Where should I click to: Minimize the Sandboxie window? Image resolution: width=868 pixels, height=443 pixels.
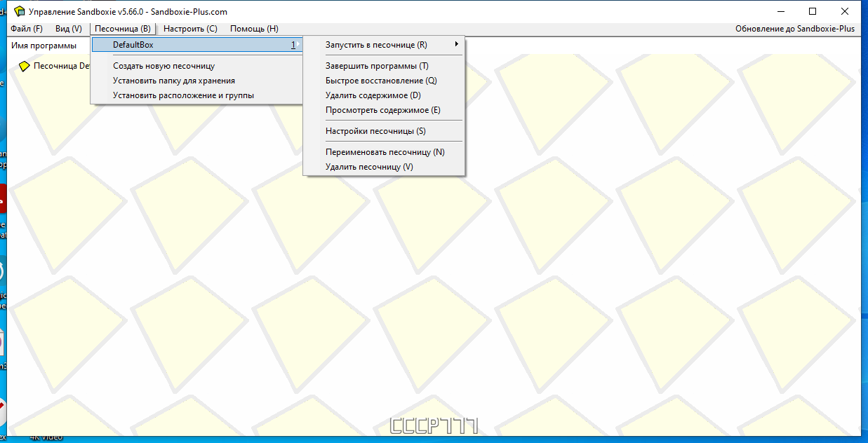(x=780, y=11)
